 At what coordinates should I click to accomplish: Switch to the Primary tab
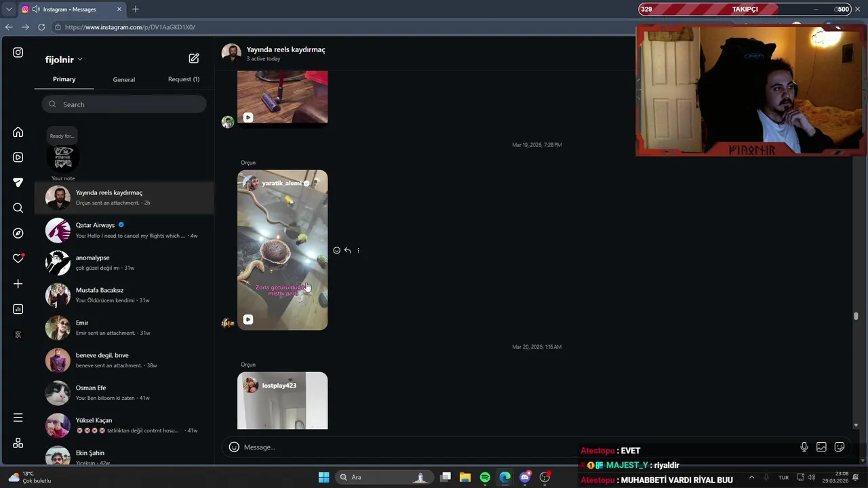(64, 79)
